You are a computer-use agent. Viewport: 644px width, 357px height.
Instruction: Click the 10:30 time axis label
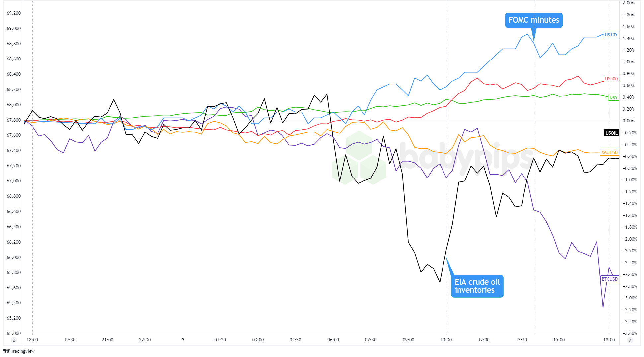point(446,340)
